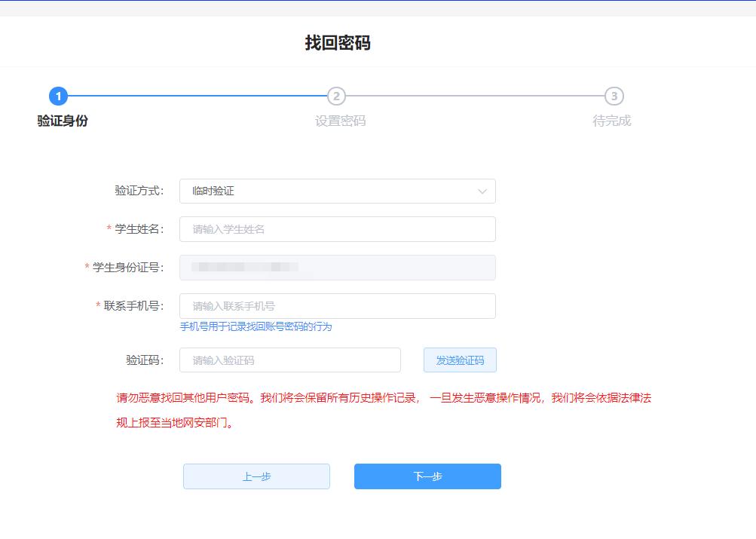
Task: Click the greyed-out 学生身份证号 field
Action: 337,268
